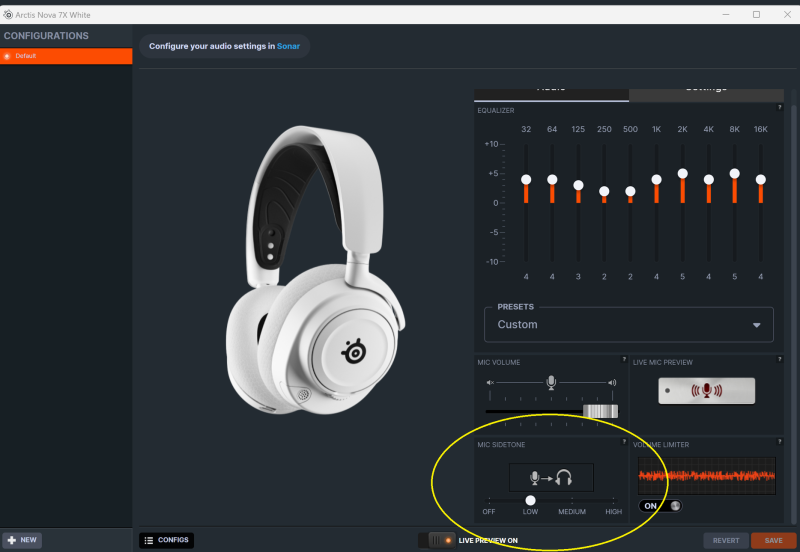Click the -10 equalizer scale label
Image resolution: width=800 pixels, height=552 pixels.
coord(492,262)
